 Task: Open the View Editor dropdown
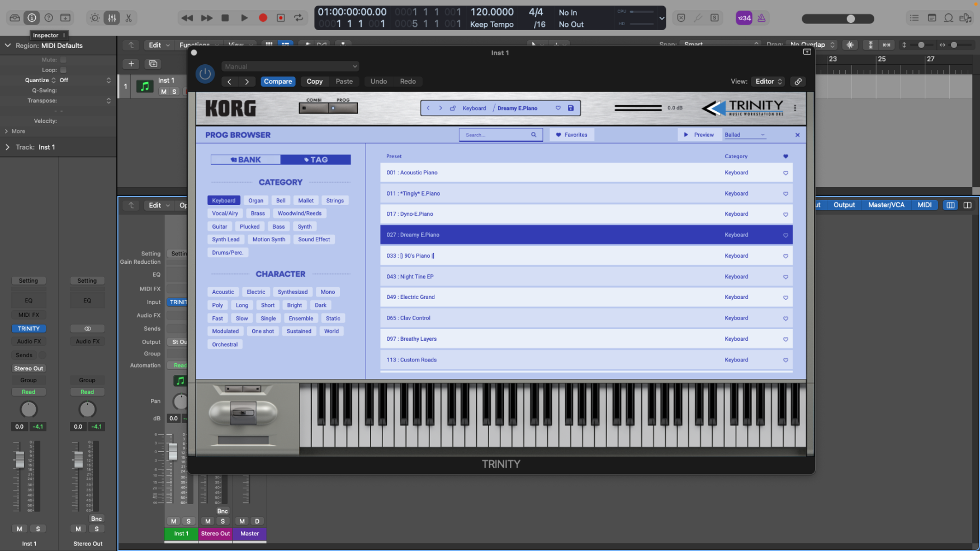[769, 82]
